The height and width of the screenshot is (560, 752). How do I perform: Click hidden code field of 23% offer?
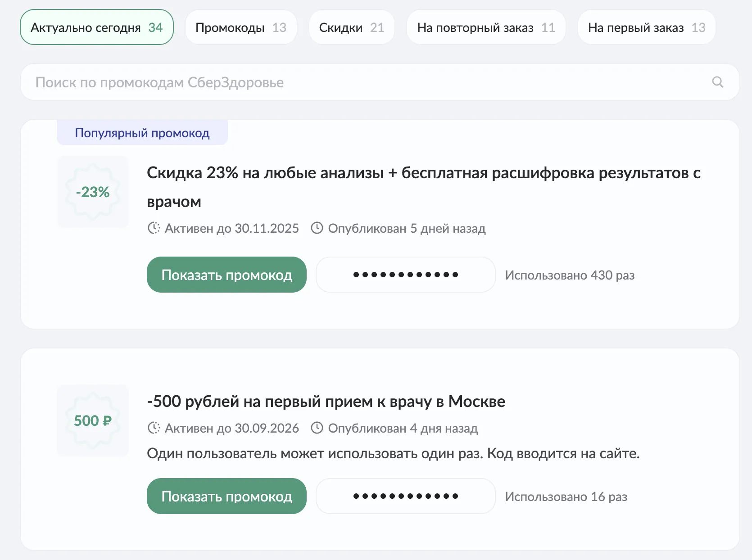pos(405,275)
